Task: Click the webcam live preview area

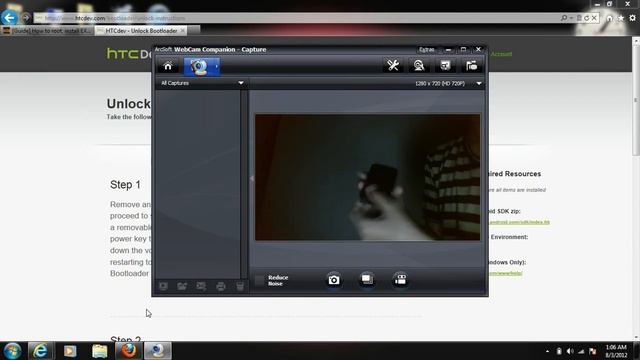Action: pyautogui.click(x=367, y=177)
